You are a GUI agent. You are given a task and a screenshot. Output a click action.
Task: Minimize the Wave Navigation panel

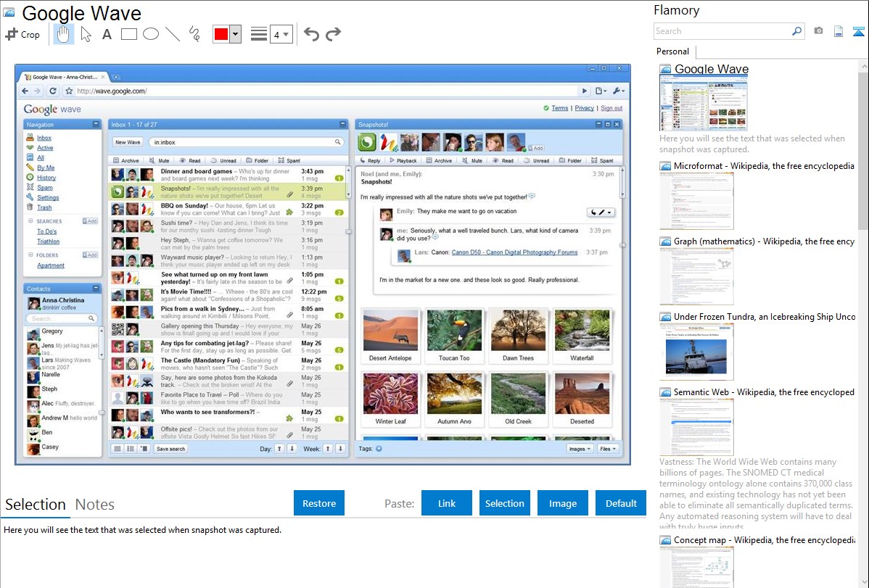(x=96, y=124)
